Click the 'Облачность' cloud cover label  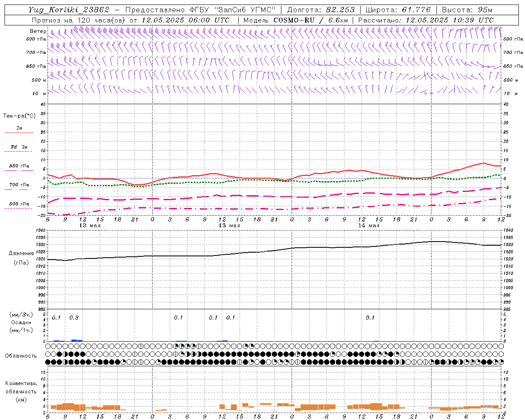tap(21, 356)
